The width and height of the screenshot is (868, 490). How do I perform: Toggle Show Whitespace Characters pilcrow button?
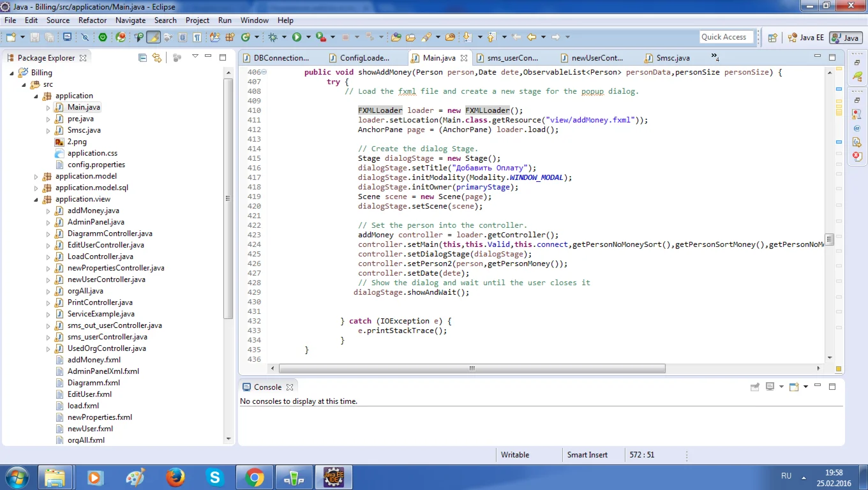(198, 38)
